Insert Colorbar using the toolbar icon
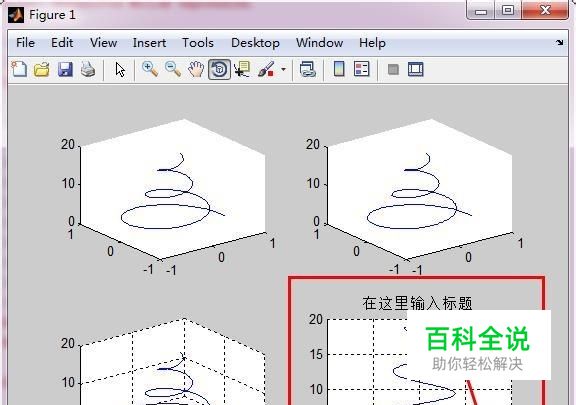Image resolution: width=576 pixels, height=405 pixels. (339, 69)
